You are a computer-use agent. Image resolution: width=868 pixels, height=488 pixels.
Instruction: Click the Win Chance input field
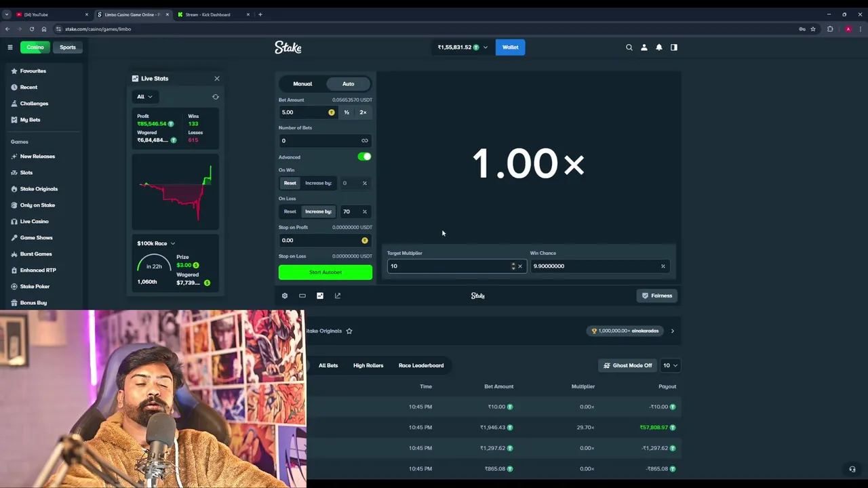click(x=599, y=266)
